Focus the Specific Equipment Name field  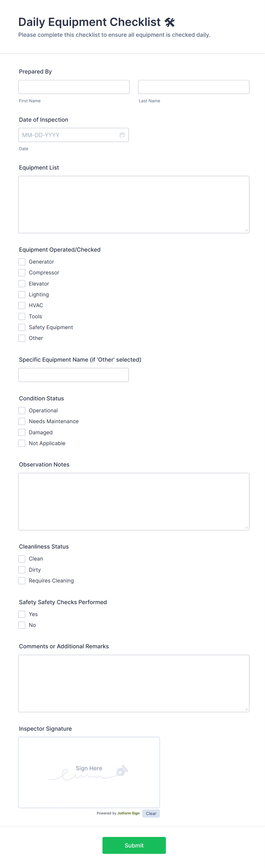(x=74, y=375)
